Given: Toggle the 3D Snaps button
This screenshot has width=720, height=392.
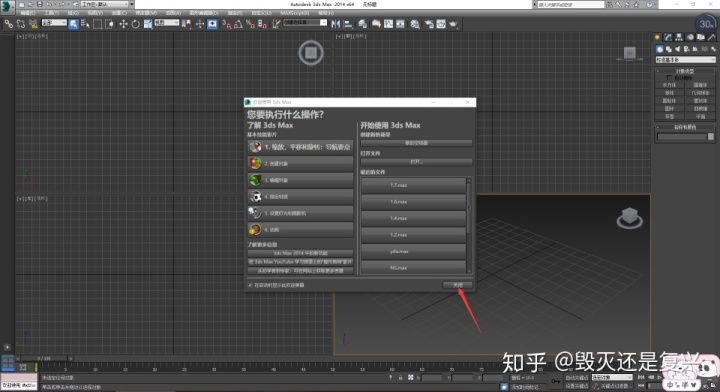Looking at the screenshot, I should click(x=226, y=24).
